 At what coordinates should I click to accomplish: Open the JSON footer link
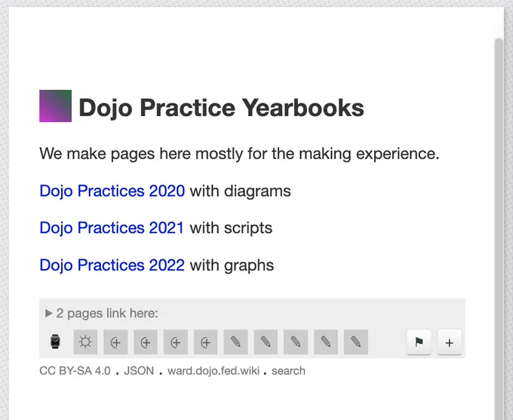[139, 371]
